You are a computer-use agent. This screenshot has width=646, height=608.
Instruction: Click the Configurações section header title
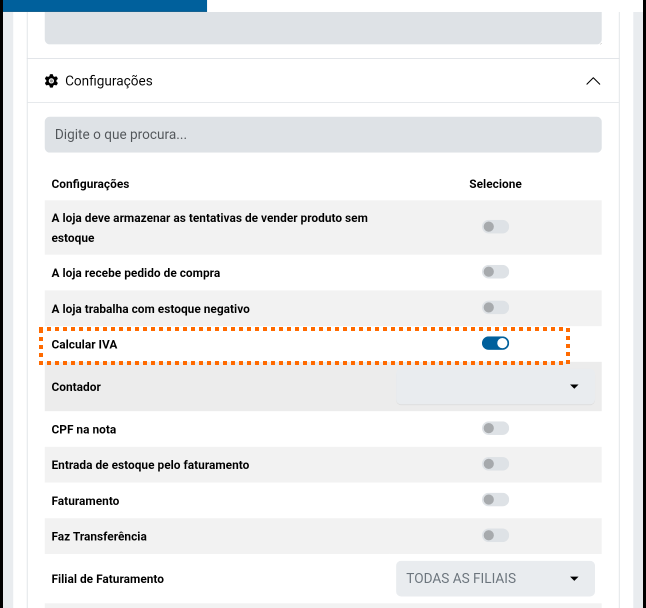109,81
